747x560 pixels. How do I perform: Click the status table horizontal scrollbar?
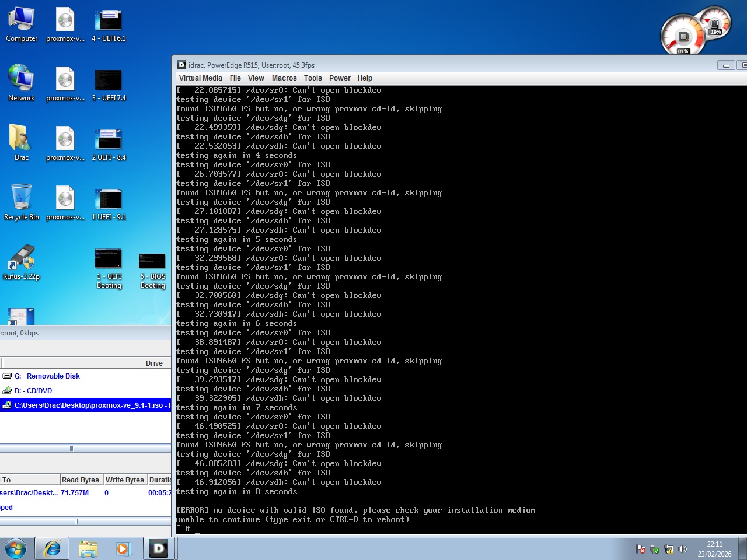coord(86,521)
